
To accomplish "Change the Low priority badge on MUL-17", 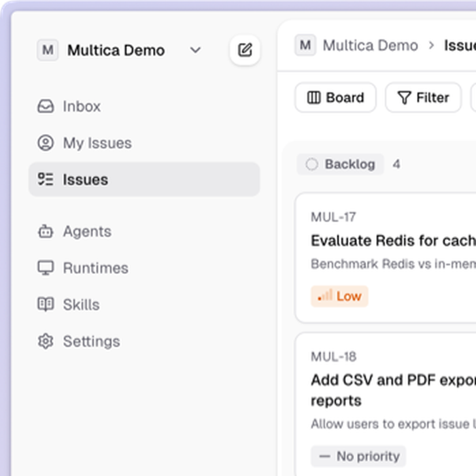I will point(339,296).
